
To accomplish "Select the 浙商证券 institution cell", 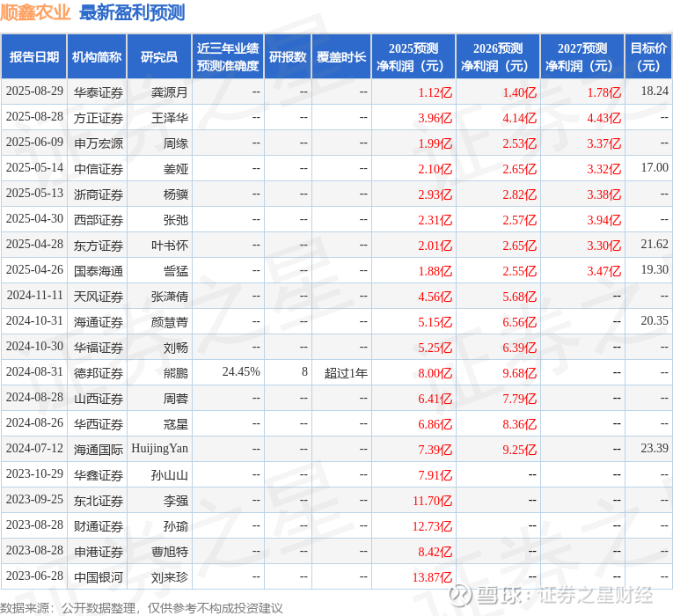I will pyautogui.click(x=99, y=194).
